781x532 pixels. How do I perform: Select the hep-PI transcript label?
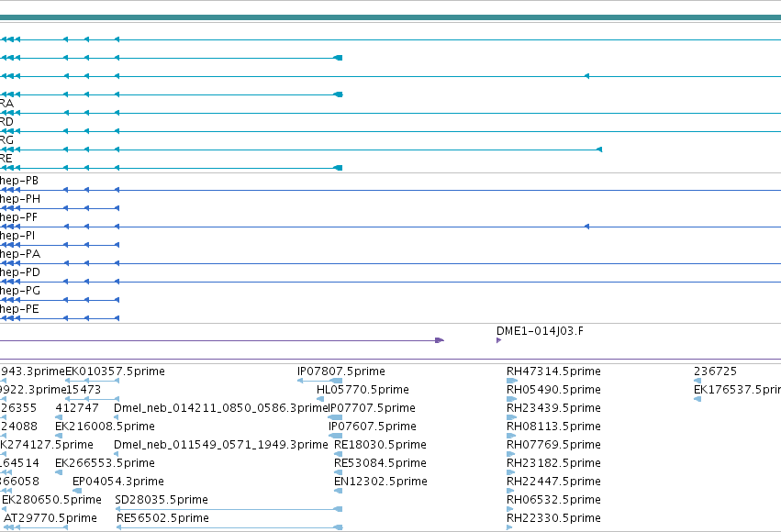(x=17, y=236)
